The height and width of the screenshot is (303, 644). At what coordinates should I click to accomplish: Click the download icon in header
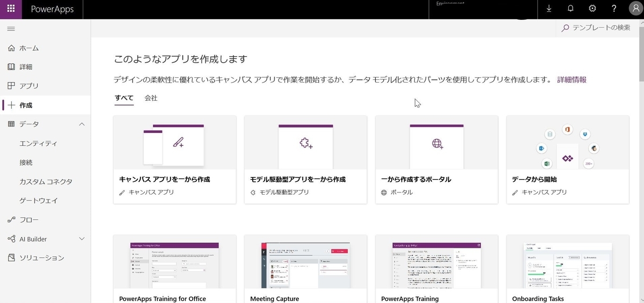pyautogui.click(x=548, y=9)
